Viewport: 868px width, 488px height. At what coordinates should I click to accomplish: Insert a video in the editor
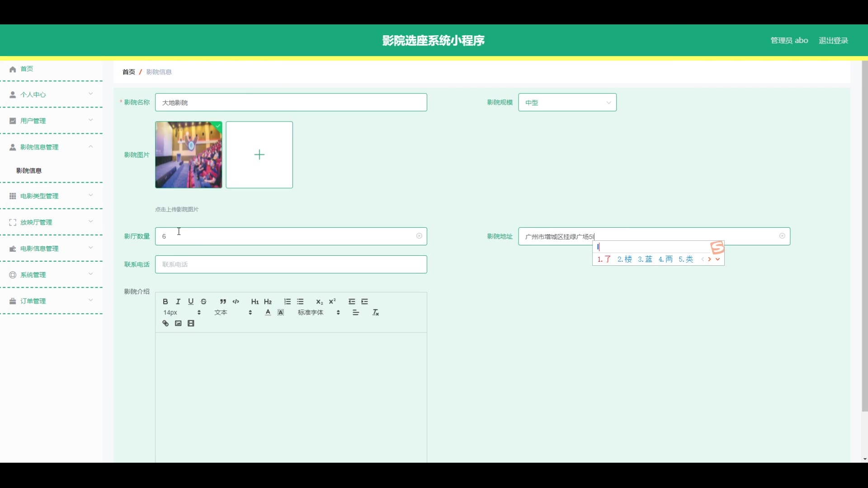tap(191, 324)
